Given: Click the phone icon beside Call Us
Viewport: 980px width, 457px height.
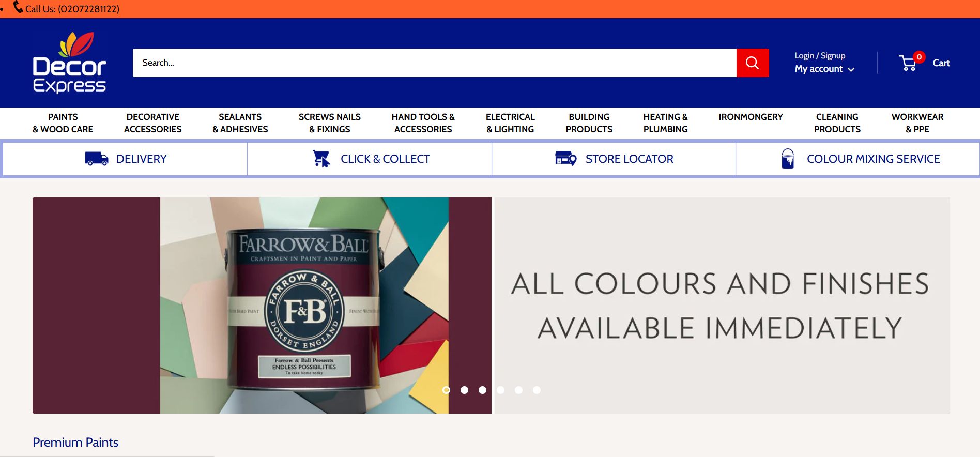Looking at the screenshot, I should (x=18, y=7).
